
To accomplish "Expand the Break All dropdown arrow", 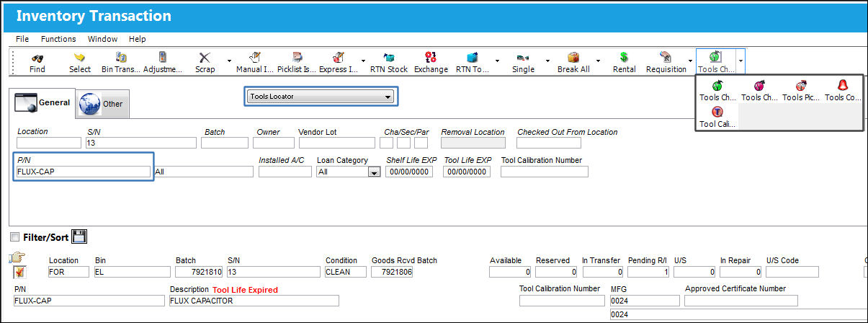I will click(x=599, y=61).
